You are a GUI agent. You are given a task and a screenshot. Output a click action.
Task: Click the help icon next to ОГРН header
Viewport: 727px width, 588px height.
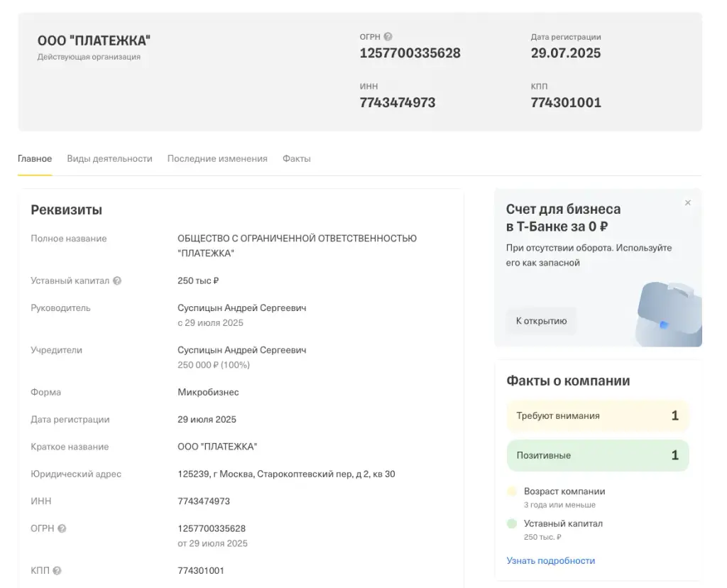[x=388, y=37]
